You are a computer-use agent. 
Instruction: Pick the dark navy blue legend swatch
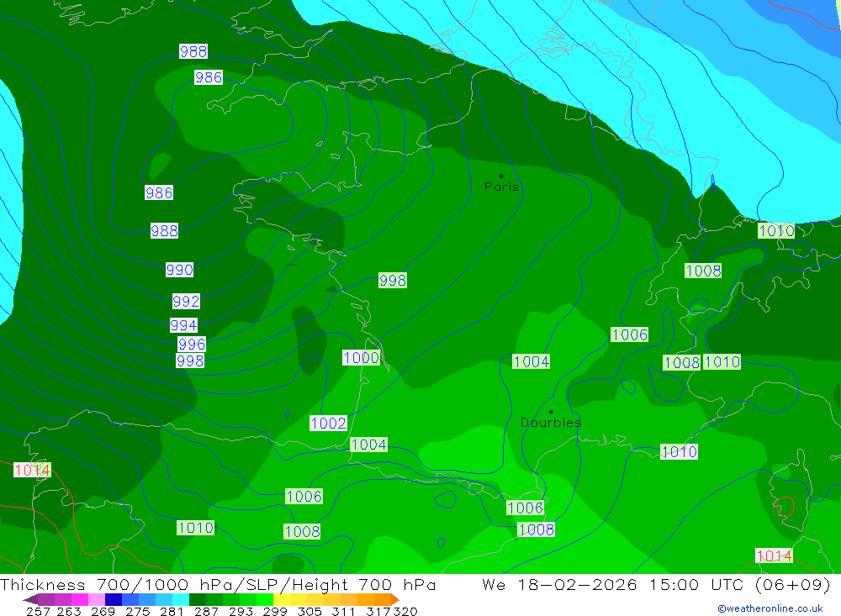[114, 599]
